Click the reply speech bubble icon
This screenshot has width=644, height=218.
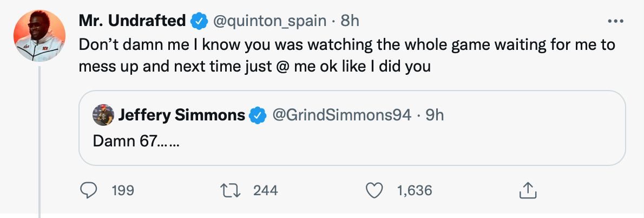(x=88, y=190)
